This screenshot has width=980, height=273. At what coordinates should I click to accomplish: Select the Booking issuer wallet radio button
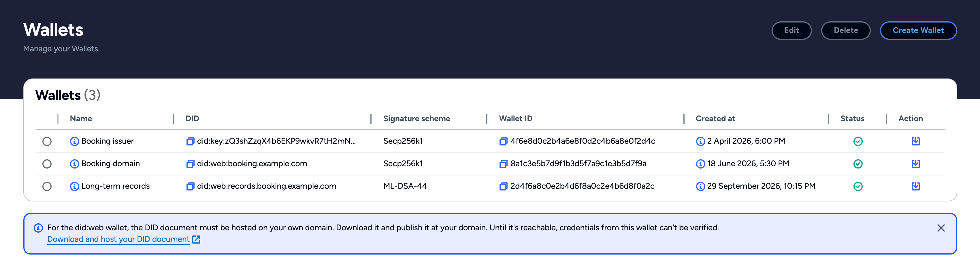point(47,141)
